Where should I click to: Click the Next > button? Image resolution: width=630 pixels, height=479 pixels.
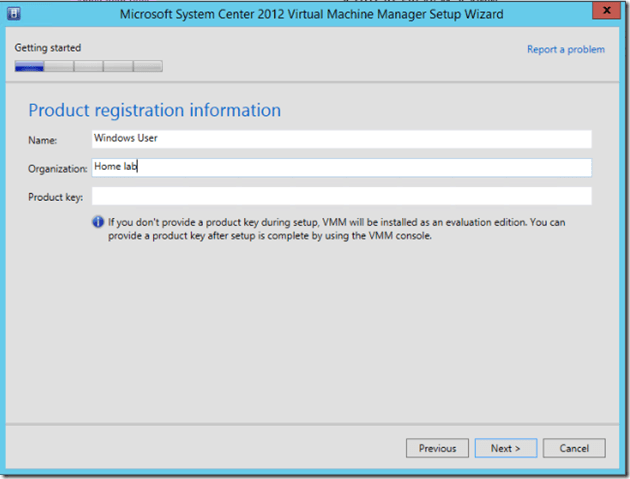506,448
